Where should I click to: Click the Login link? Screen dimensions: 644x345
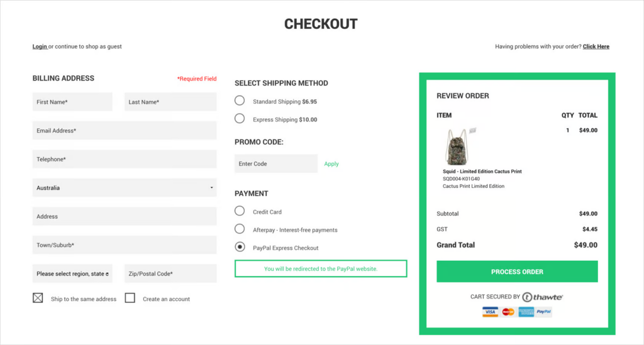point(40,47)
